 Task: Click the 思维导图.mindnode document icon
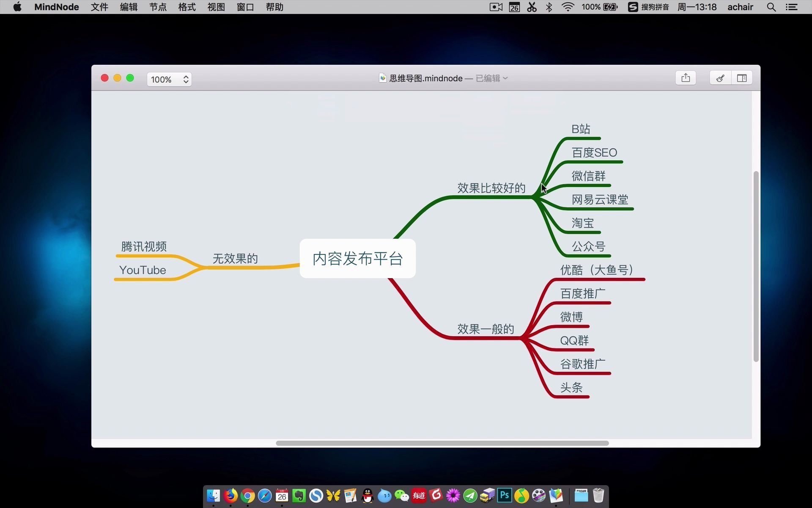coord(383,78)
